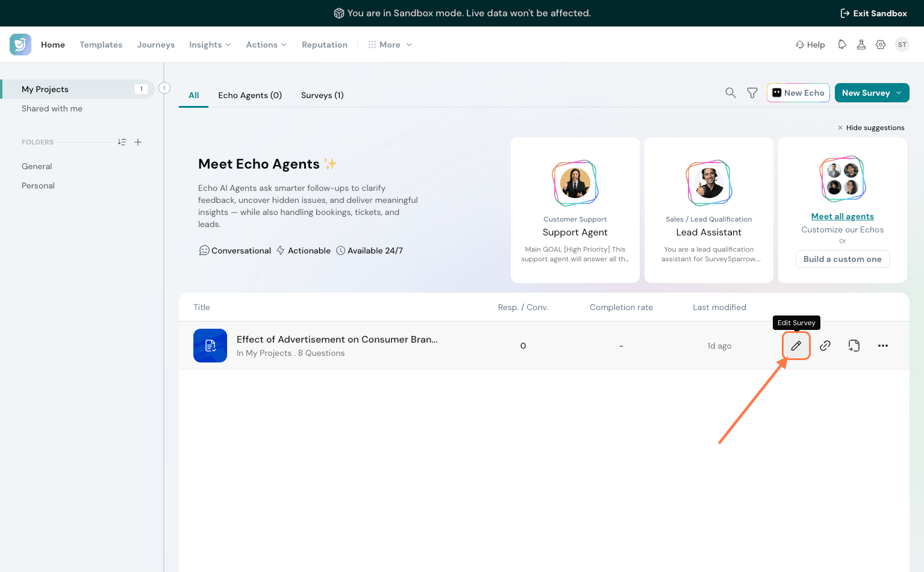
Task: Click the New Echo button
Action: point(799,93)
